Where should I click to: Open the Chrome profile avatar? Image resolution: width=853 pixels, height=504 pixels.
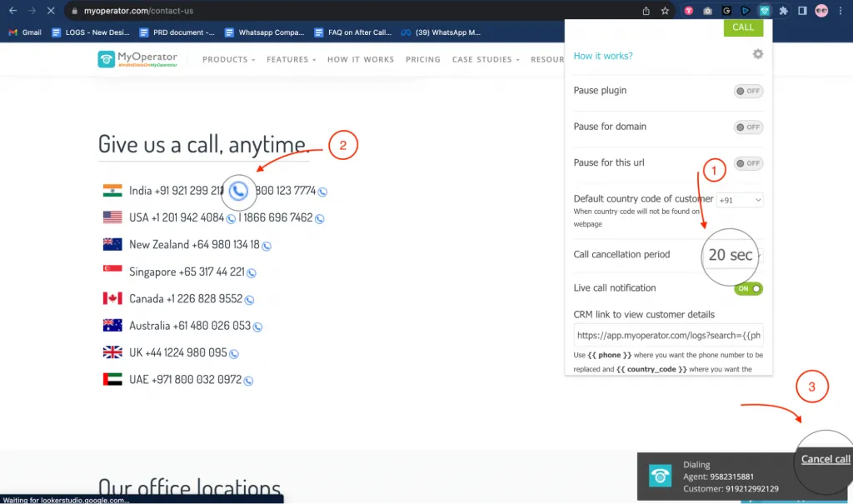[821, 10]
